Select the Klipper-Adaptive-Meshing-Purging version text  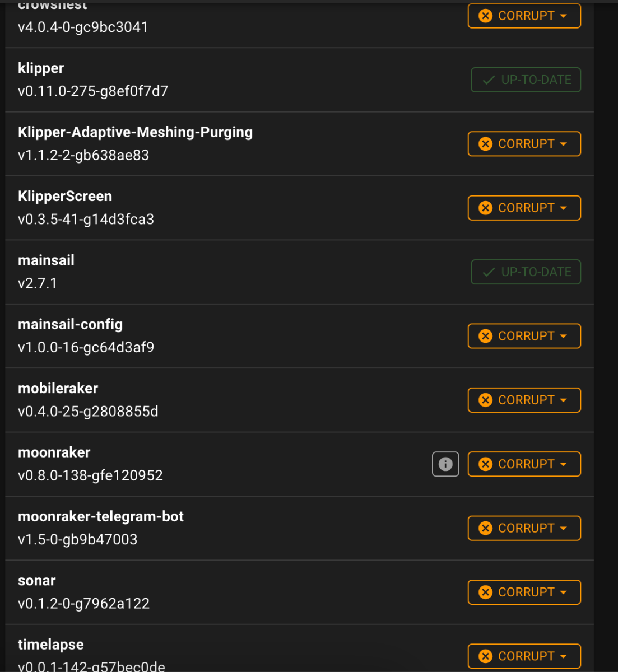[83, 155]
